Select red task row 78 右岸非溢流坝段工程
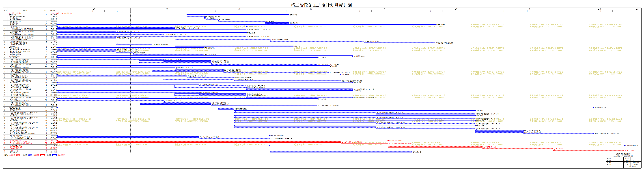Viewport: 644px width, 171px height. tap(30, 140)
